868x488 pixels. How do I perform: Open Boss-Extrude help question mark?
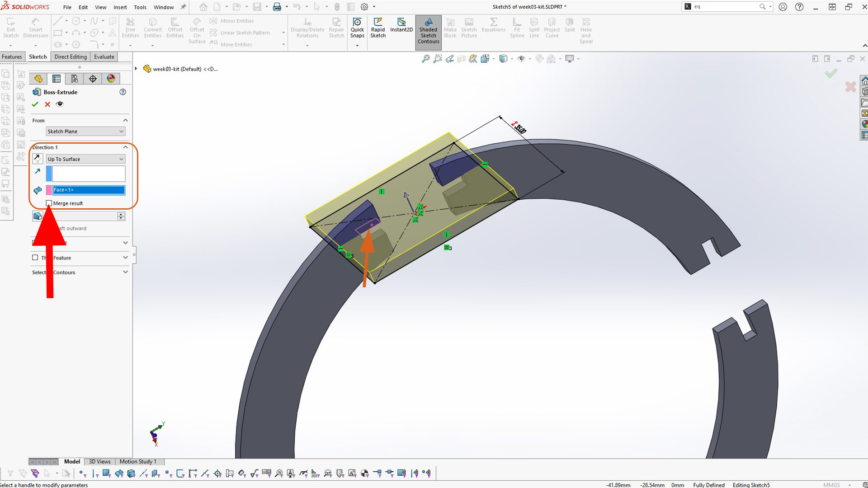point(123,92)
